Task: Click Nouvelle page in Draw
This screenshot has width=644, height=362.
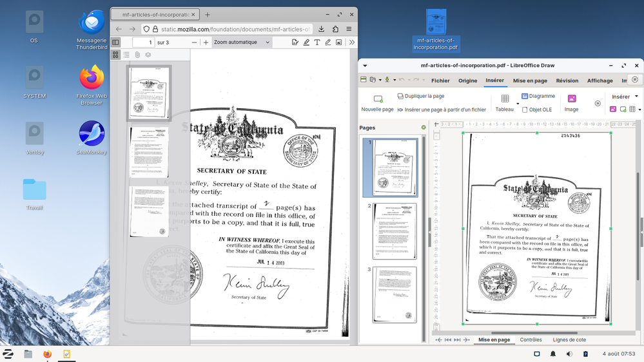Action: (x=377, y=103)
